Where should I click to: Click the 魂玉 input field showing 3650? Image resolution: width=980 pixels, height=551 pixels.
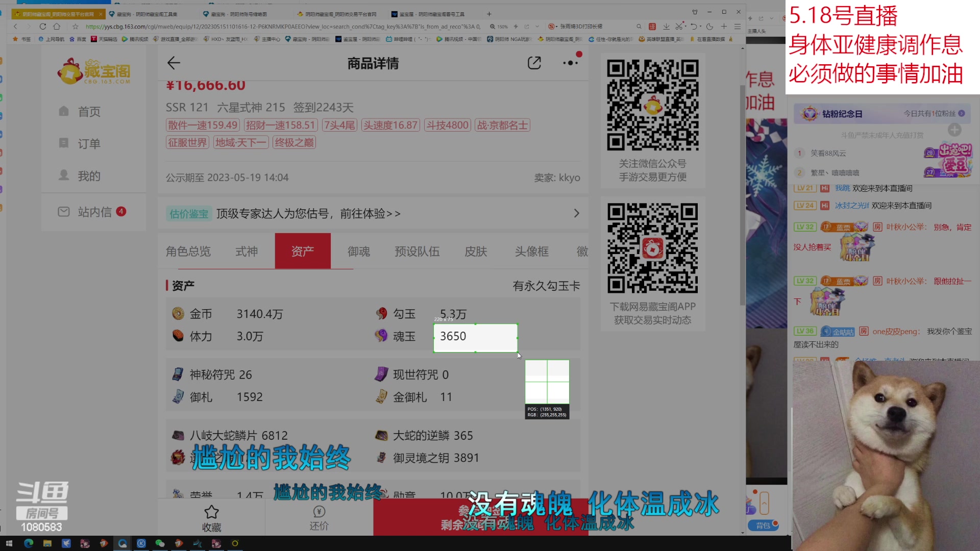(x=475, y=336)
